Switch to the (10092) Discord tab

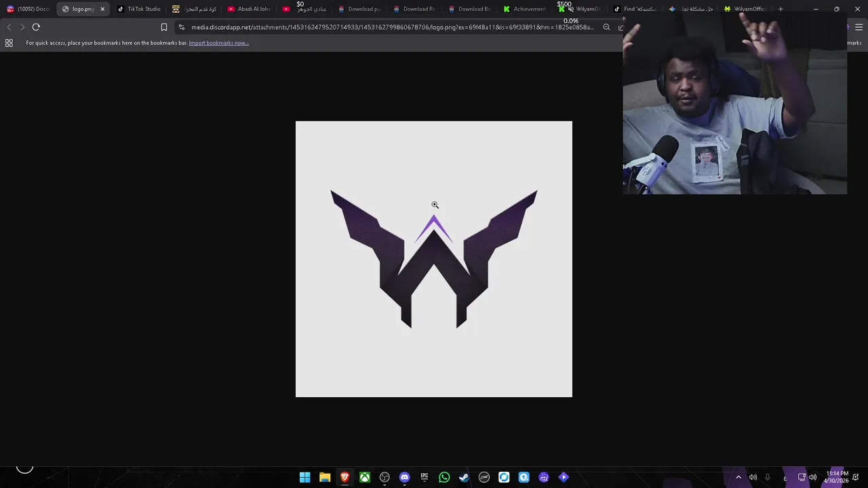28,9
